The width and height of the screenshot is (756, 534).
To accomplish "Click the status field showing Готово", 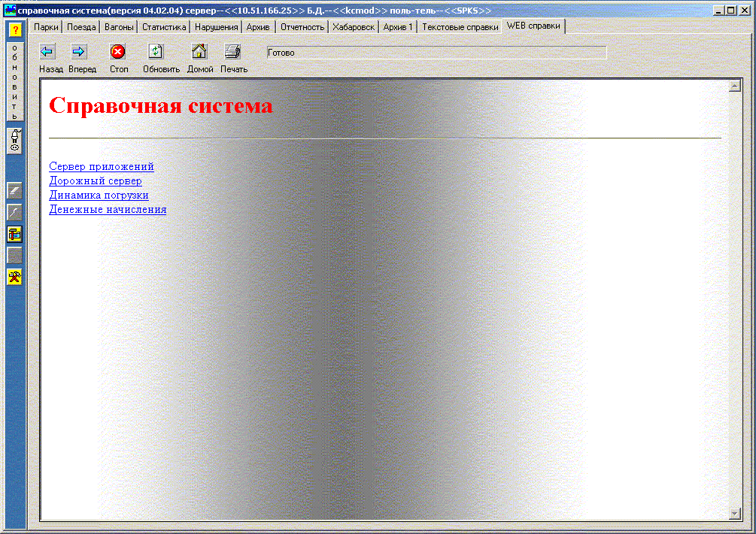I will [436, 53].
